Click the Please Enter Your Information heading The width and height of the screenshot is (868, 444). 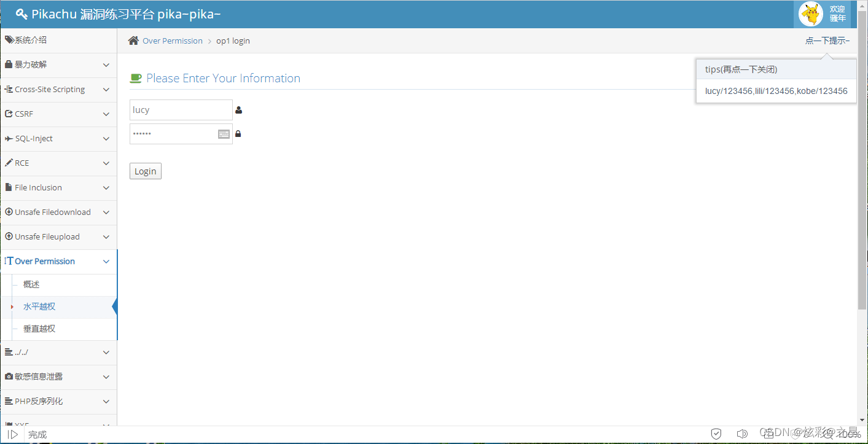point(224,78)
